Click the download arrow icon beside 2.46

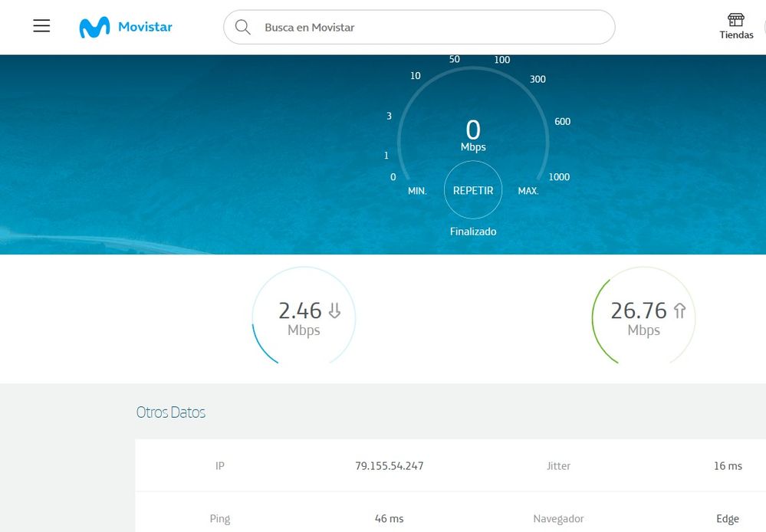[334, 310]
